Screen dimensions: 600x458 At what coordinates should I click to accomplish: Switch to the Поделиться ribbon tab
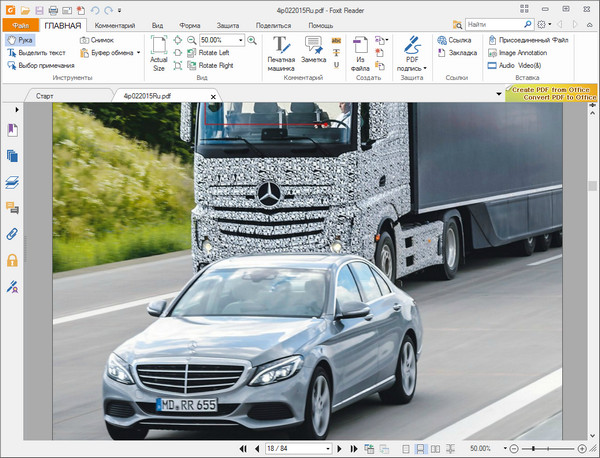coord(273,26)
